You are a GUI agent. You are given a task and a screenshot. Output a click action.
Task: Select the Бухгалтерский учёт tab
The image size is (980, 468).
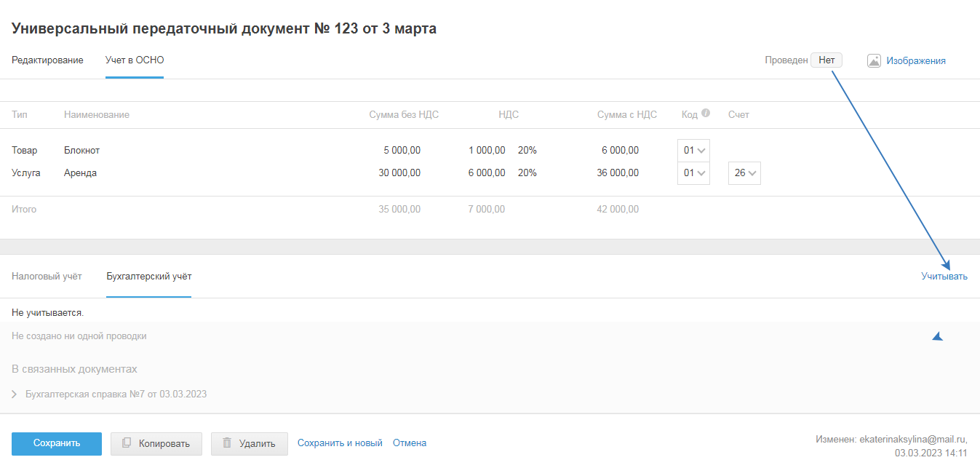[x=148, y=277]
